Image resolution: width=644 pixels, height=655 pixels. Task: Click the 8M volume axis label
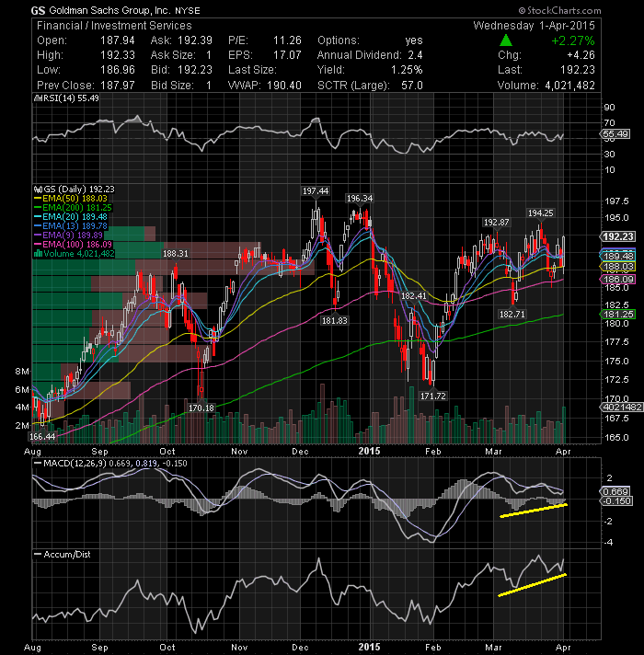[x=22, y=372]
